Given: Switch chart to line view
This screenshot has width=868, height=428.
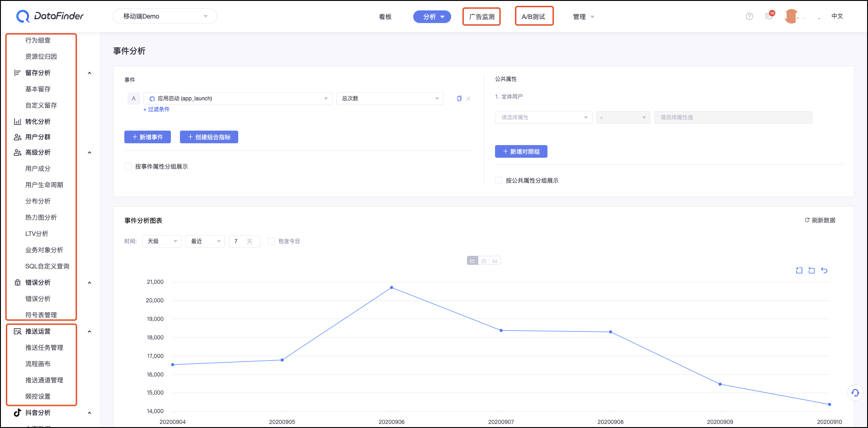Looking at the screenshot, I should point(472,261).
